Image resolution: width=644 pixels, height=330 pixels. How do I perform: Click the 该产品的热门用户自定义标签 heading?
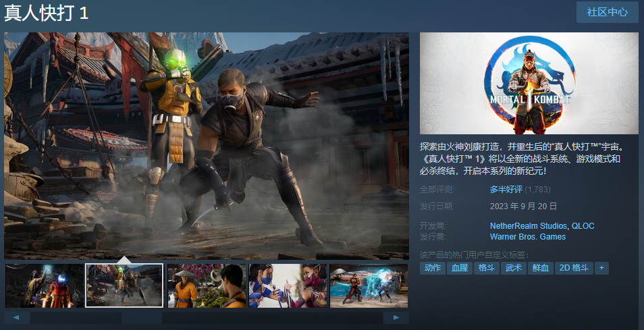474,254
